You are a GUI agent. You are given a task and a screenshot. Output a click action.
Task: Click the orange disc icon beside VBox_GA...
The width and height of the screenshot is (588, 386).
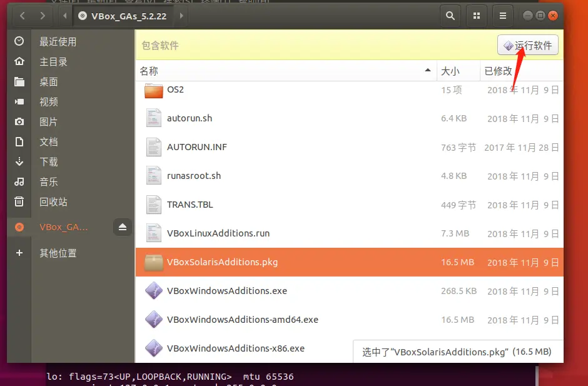click(19, 227)
